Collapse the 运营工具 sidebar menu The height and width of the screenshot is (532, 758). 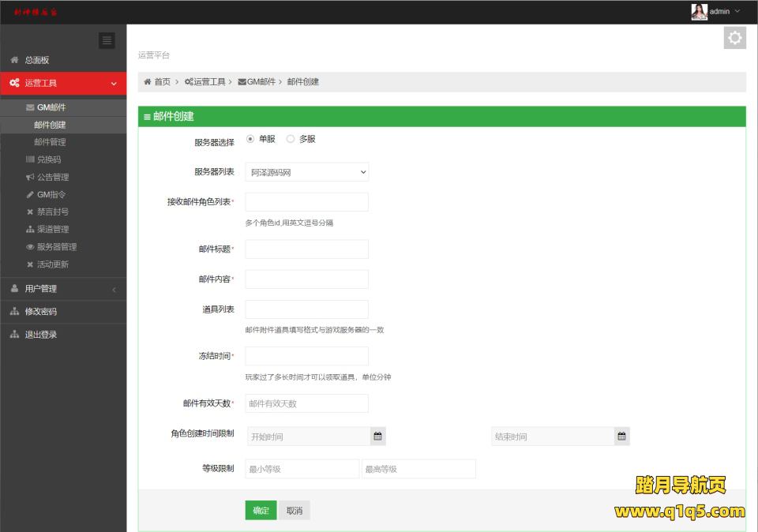pos(63,83)
